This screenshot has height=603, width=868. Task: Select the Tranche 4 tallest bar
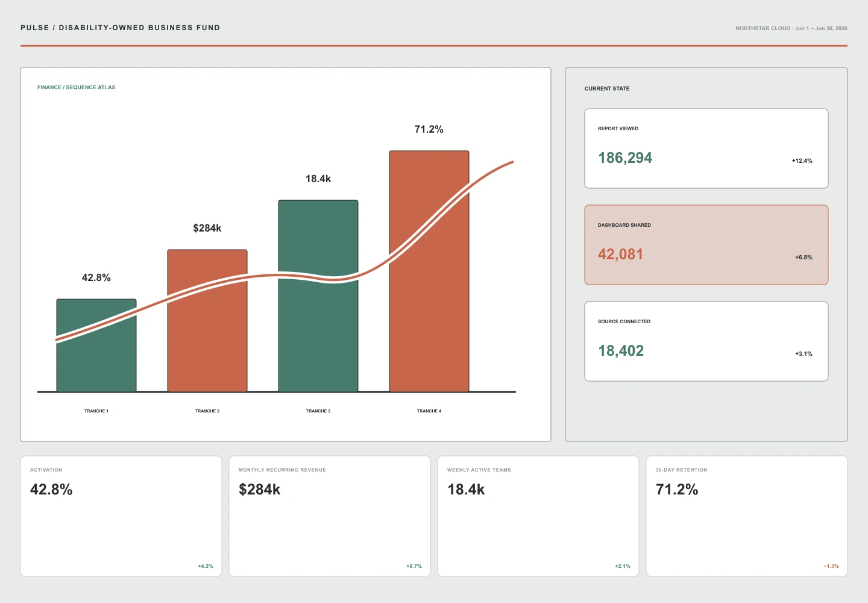(x=429, y=271)
